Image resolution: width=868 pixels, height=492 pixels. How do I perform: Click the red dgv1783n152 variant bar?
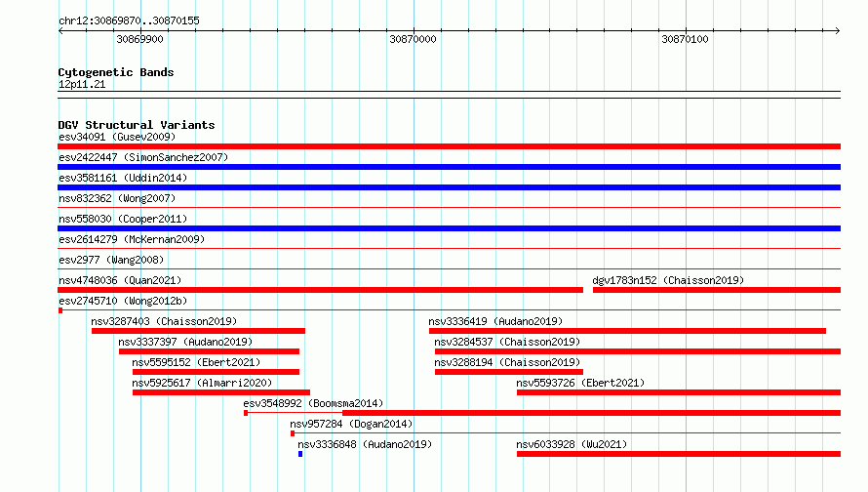tap(717, 290)
